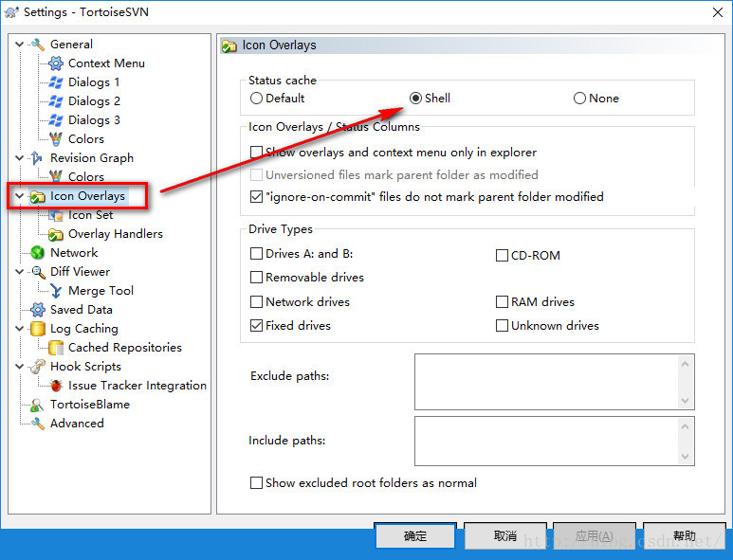The height and width of the screenshot is (560, 733).
Task: Enable CD-ROM drive checkbox
Action: (502, 256)
